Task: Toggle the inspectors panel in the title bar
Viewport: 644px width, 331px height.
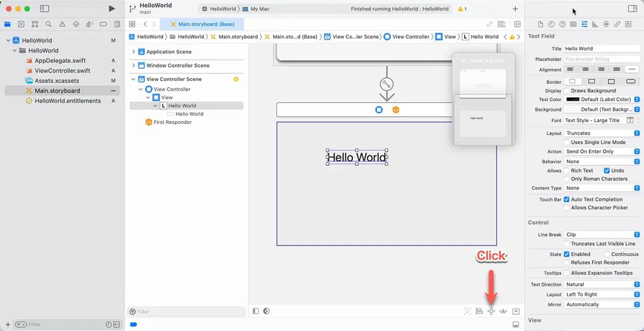Action: click(x=632, y=9)
